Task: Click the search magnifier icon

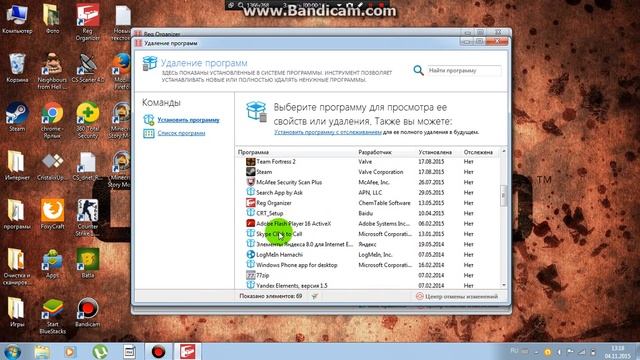Action: click(418, 71)
